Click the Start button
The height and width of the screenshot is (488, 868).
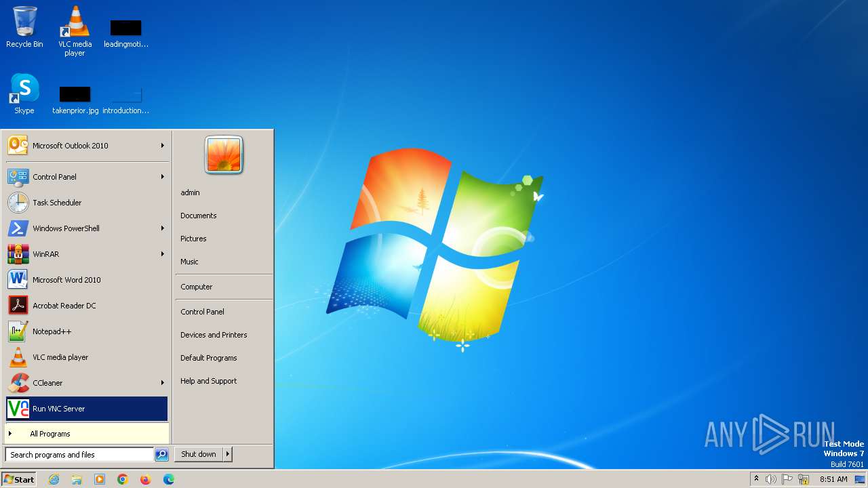click(x=19, y=479)
